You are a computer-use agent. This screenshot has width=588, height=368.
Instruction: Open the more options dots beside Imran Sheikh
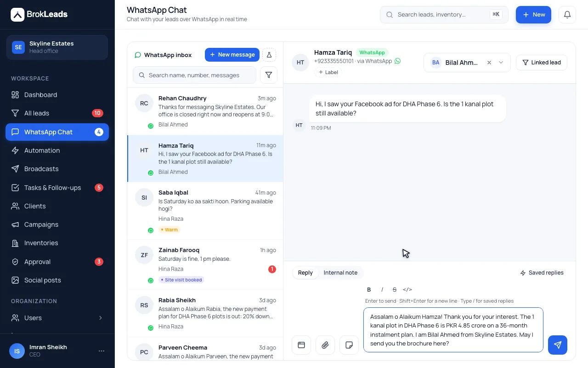tap(102, 351)
